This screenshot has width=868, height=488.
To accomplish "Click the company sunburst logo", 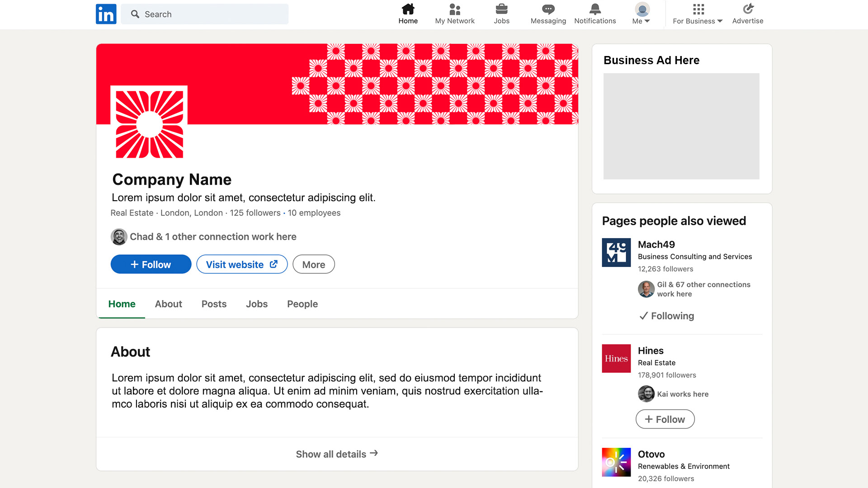I will point(149,124).
